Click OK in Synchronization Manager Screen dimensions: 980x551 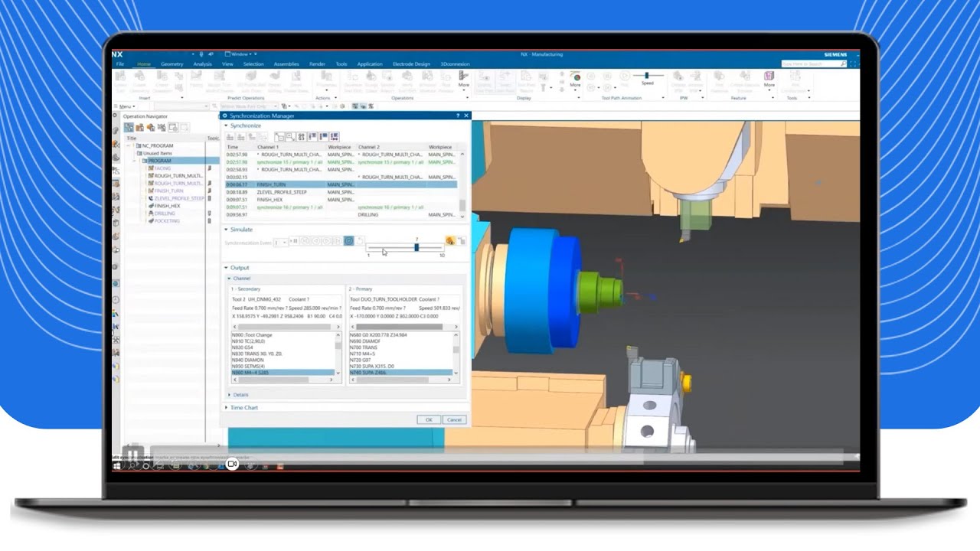pyautogui.click(x=429, y=419)
